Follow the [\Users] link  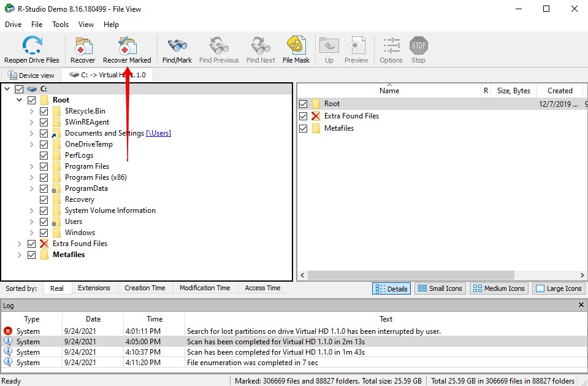158,133
